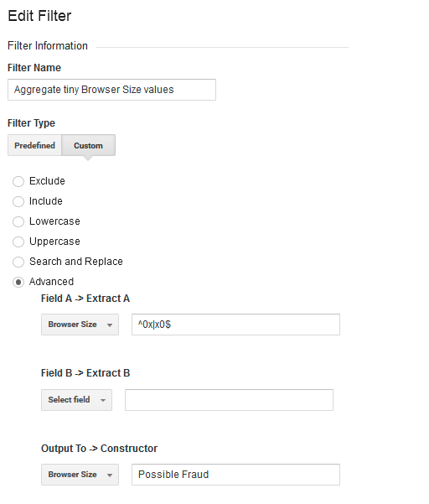Click the empty Extract B input
This screenshot has height=504, width=429.
(x=229, y=400)
